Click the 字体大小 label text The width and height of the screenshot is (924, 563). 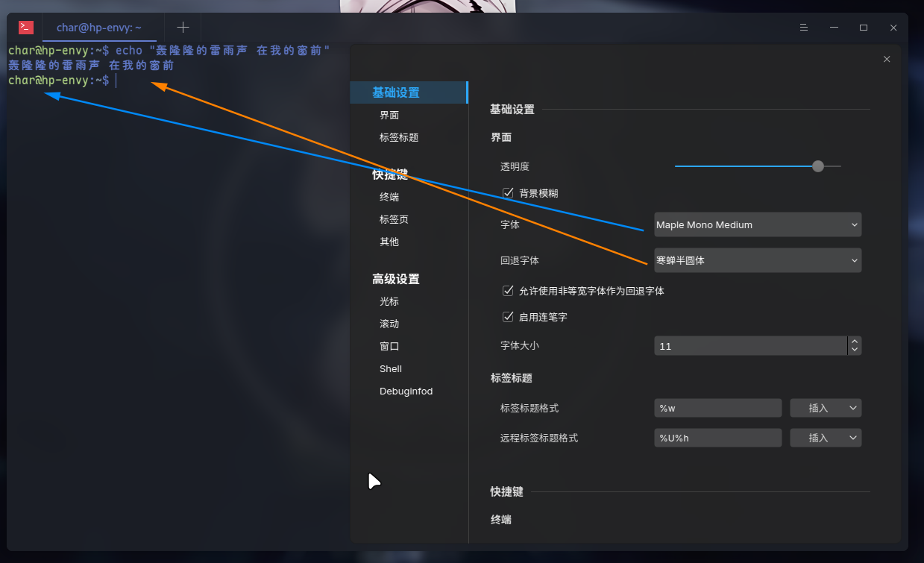coord(520,345)
